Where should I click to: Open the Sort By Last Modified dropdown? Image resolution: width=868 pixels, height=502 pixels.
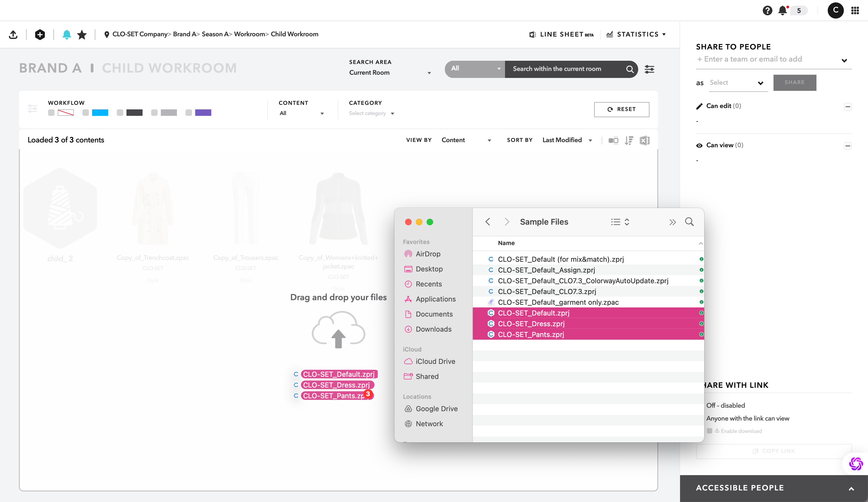pyautogui.click(x=567, y=140)
